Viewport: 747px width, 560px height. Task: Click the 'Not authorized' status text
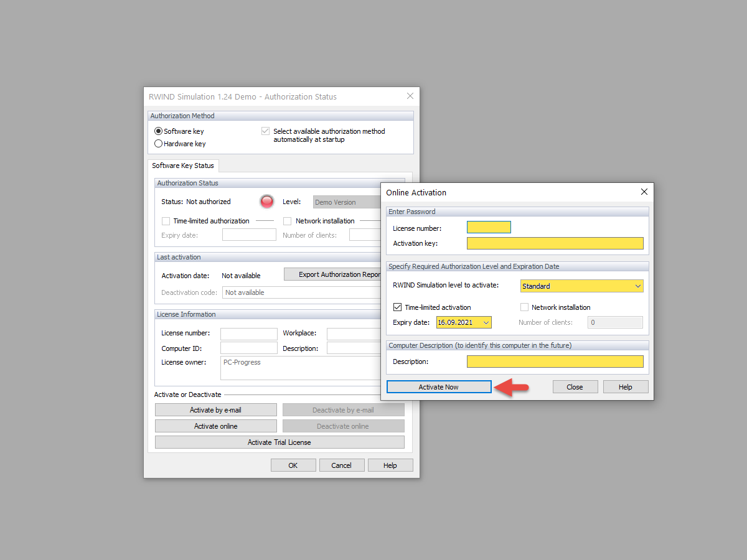coord(209,202)
